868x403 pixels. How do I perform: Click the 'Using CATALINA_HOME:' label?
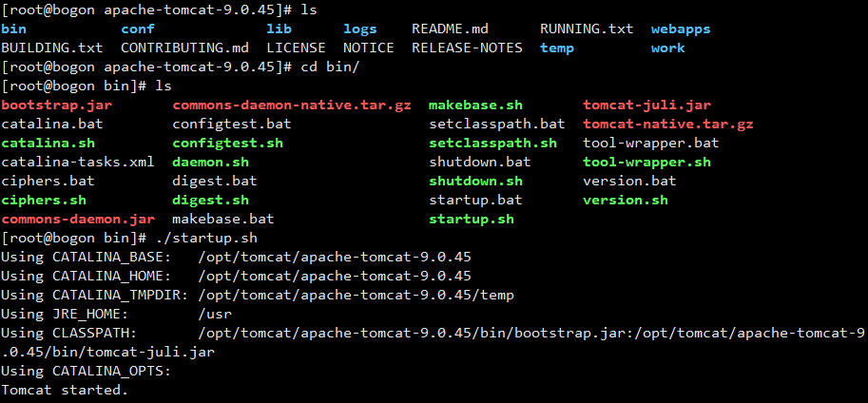tap(87, 276)
